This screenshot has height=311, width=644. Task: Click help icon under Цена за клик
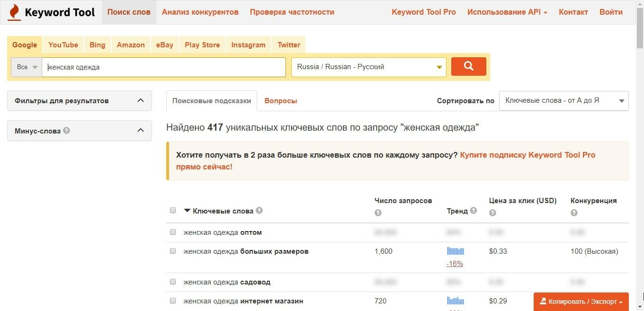tap(492, 213)
